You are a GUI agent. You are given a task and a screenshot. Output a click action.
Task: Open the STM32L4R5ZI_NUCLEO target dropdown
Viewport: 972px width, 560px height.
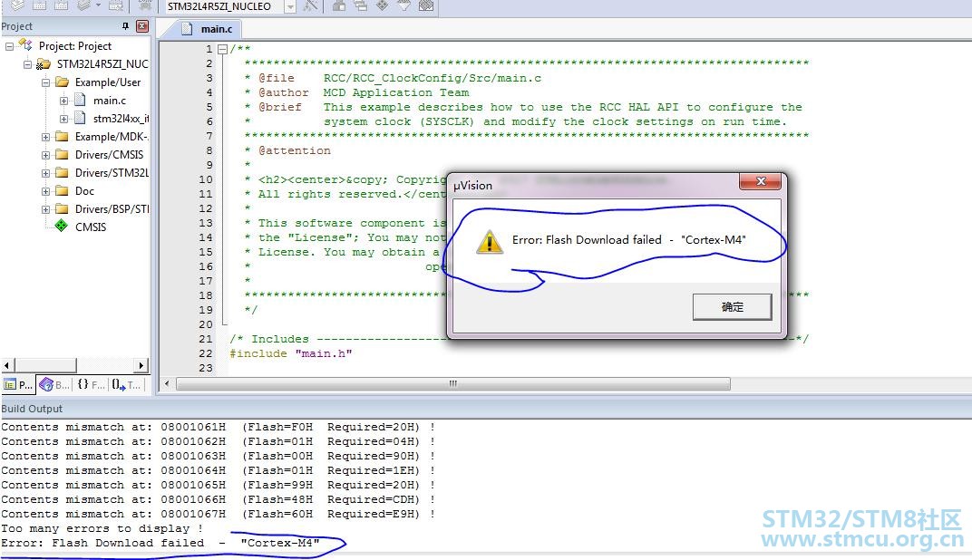click(289, 7)
